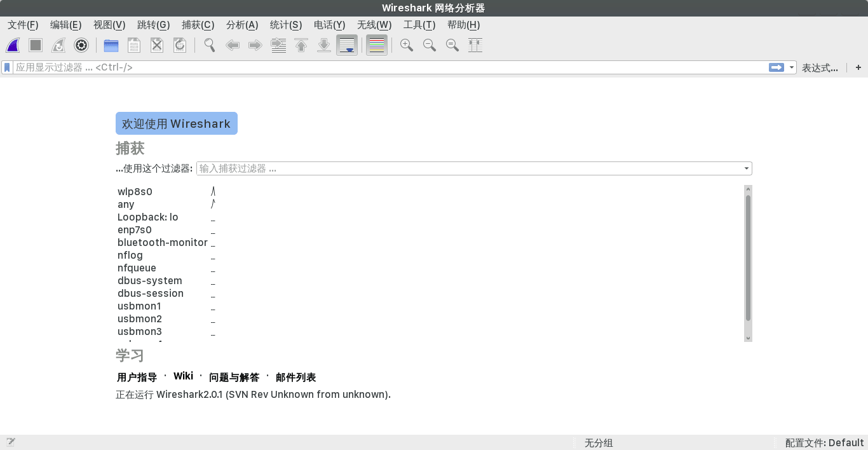Click the display filter bookmark icon
The height and width of the screenshot is (450, 868).
click(x=7, y=67)
